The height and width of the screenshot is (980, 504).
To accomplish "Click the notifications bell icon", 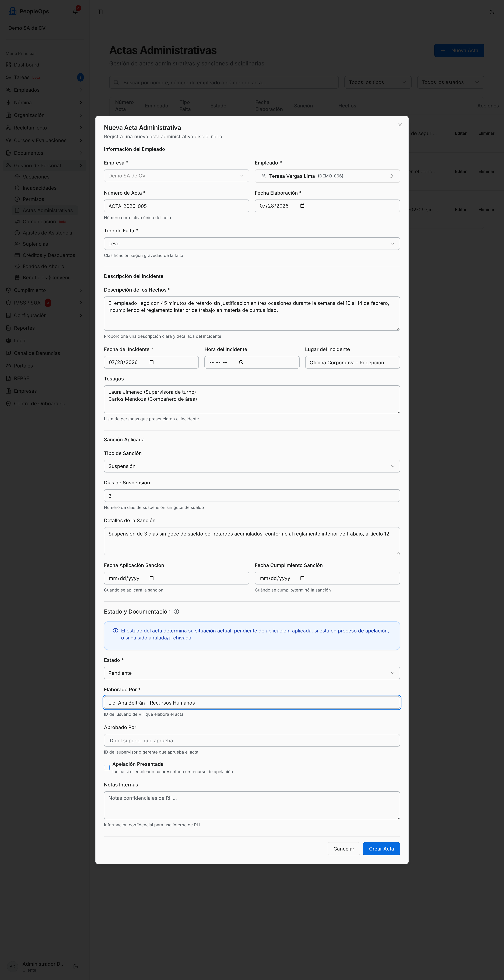I will pyautogui.click(x=75, y=11).
